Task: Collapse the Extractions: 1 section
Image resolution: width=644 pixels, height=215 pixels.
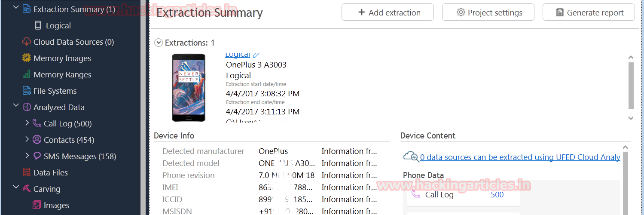Action: [159, 43]
